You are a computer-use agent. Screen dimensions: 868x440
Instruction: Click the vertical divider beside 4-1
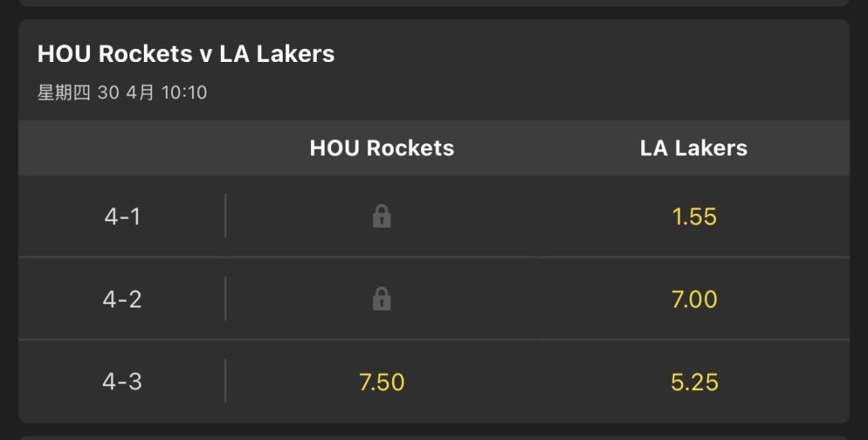tap(225, 216)
